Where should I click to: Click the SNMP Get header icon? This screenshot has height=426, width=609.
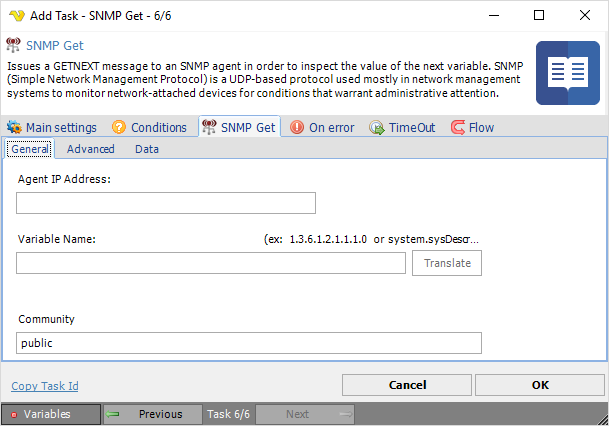tap(13, 45)
